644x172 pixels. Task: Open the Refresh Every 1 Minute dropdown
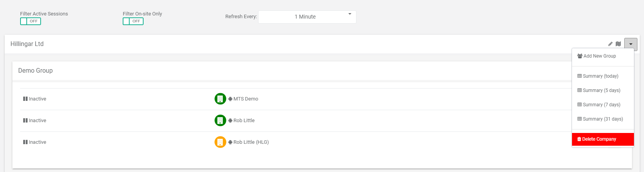(307, 17)
